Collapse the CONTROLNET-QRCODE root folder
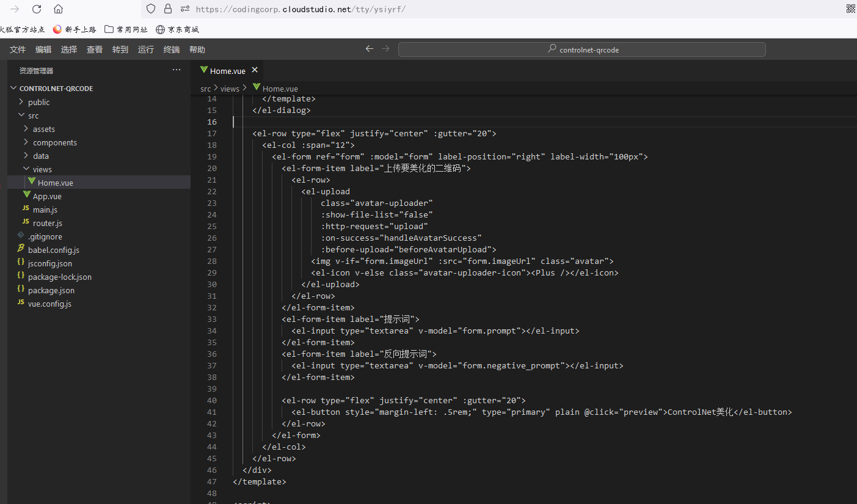This screenshot has height=504, width=857. [56, 89]
